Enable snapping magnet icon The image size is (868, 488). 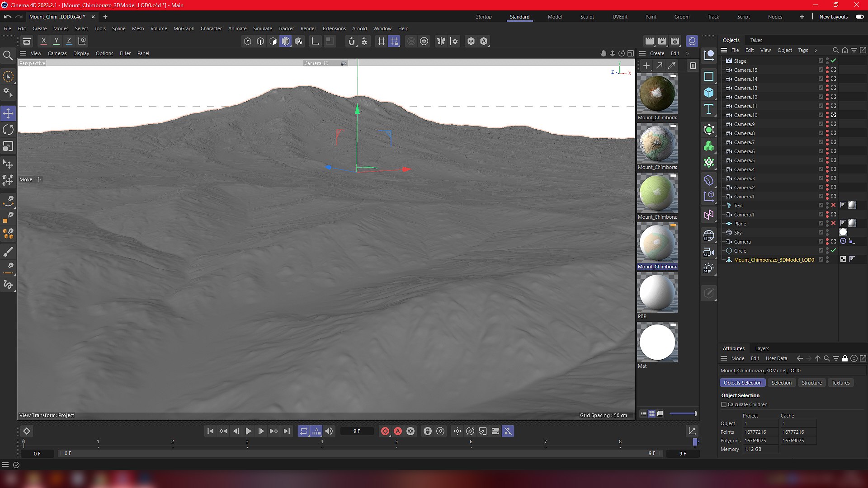pyautogui.click(x=352, y=41)
